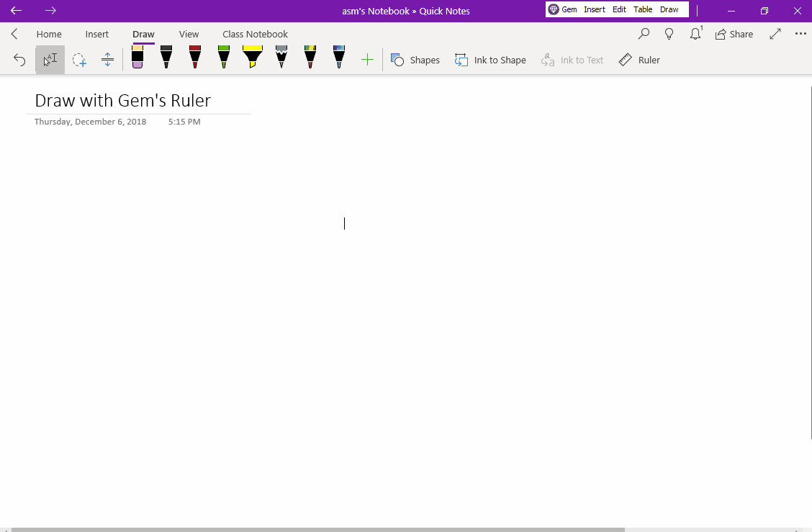Open Gem's Edit menu
This screenshot has height=532, width=812.
[x=619, y=9]
